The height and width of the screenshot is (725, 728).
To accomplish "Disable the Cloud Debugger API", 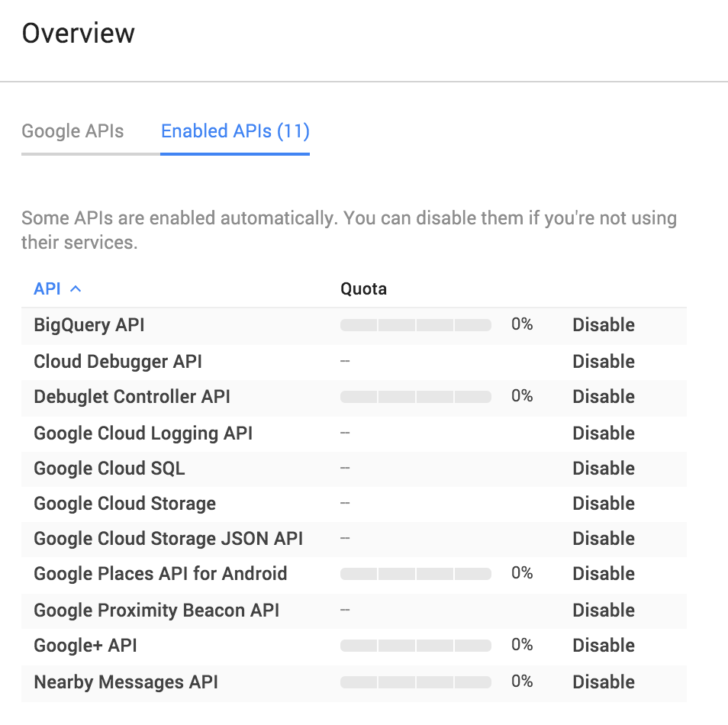I will pyautogui.click(x=604, y=361).
